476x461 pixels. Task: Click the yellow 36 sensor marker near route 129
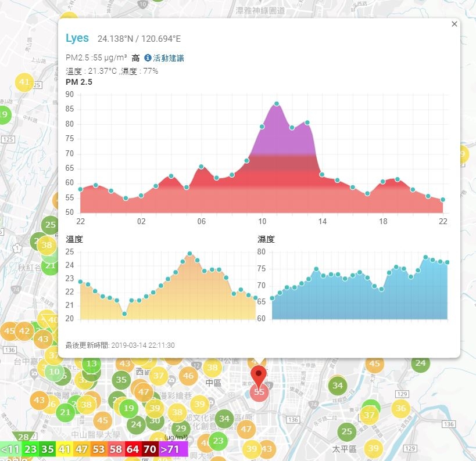click(x=400, y=408)
